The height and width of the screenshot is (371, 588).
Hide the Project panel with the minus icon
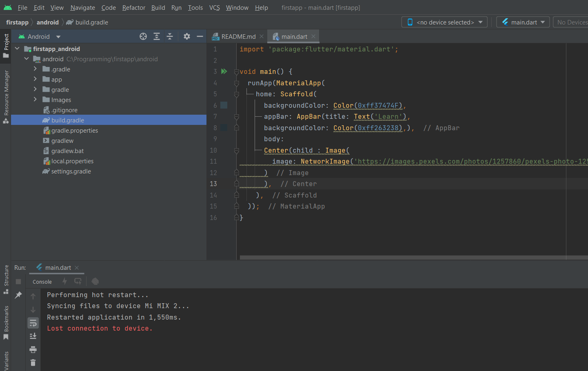click(x=200, y=36)
